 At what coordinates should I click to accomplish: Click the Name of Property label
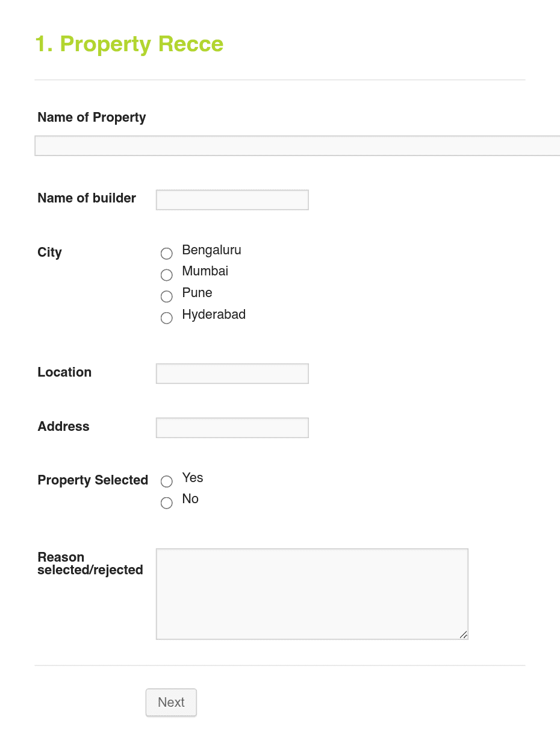coord(92,118)
